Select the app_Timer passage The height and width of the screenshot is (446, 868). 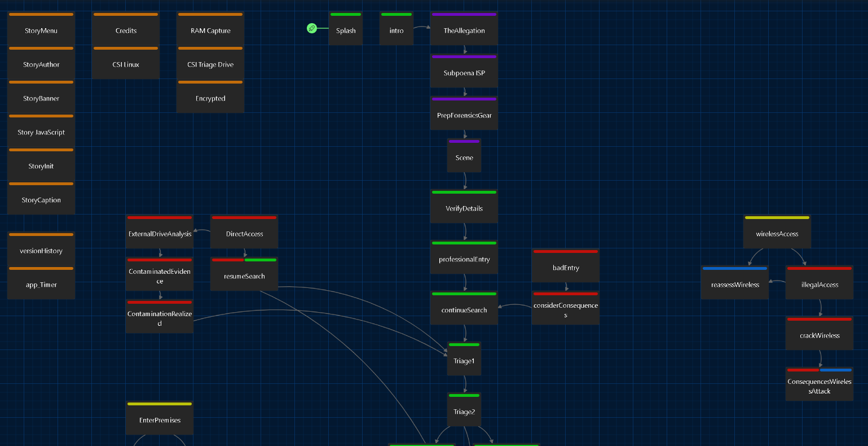click(41, 282)
